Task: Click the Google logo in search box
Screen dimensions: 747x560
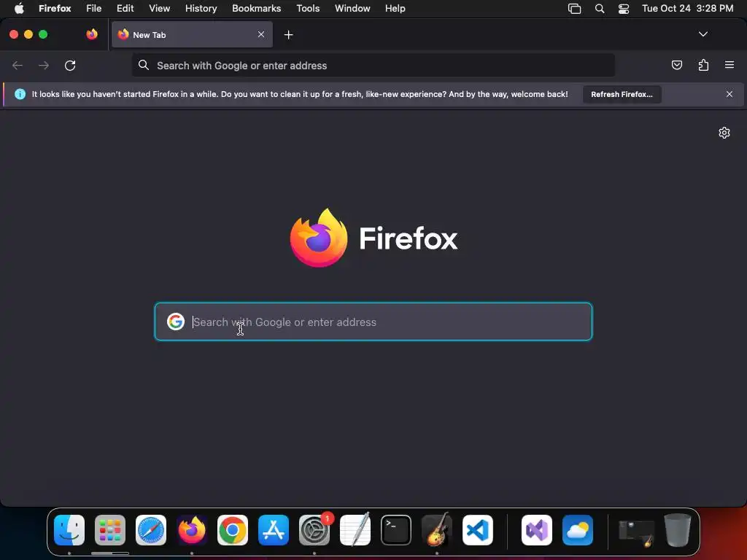Action: [176, 322]
